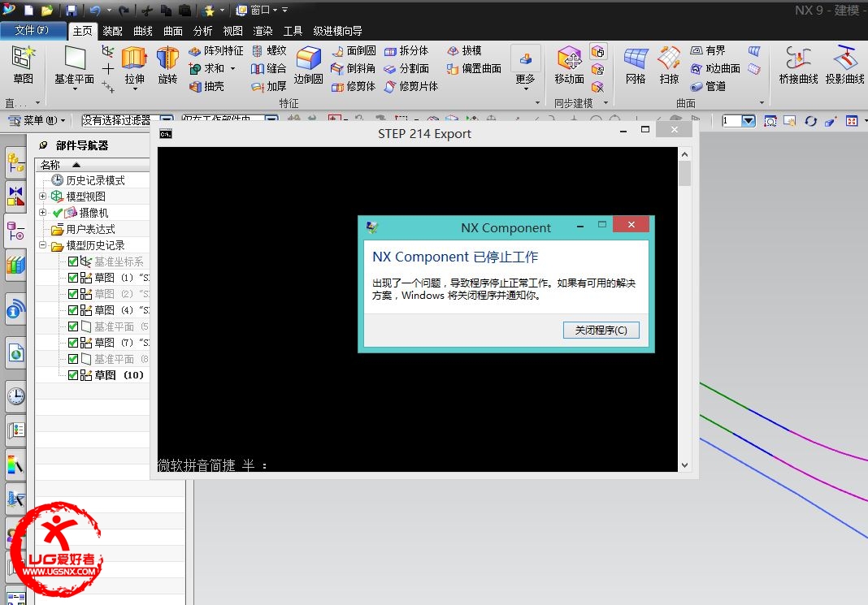Screen dimensions: 868x605
Task: Switch to the 级进模向导 tab
Action: tap(337, 31)
